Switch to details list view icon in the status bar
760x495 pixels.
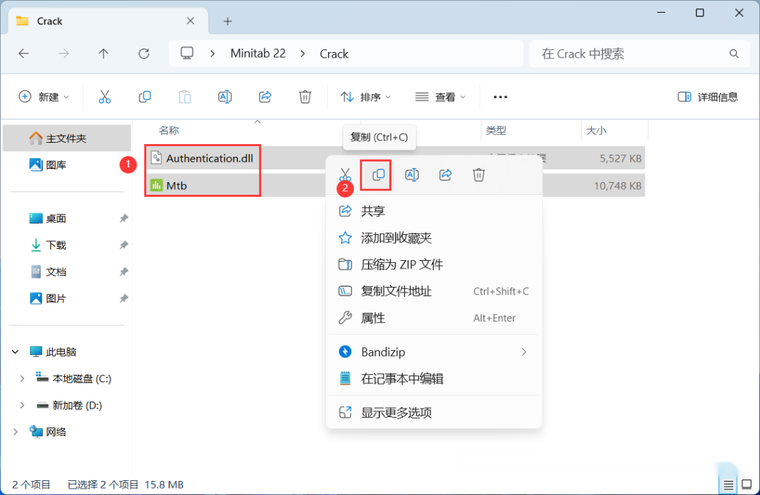point(728,484)
